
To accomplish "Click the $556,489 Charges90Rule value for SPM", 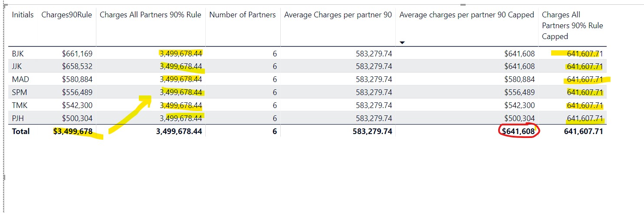I will pyautogui.click(x=77, y=92).
